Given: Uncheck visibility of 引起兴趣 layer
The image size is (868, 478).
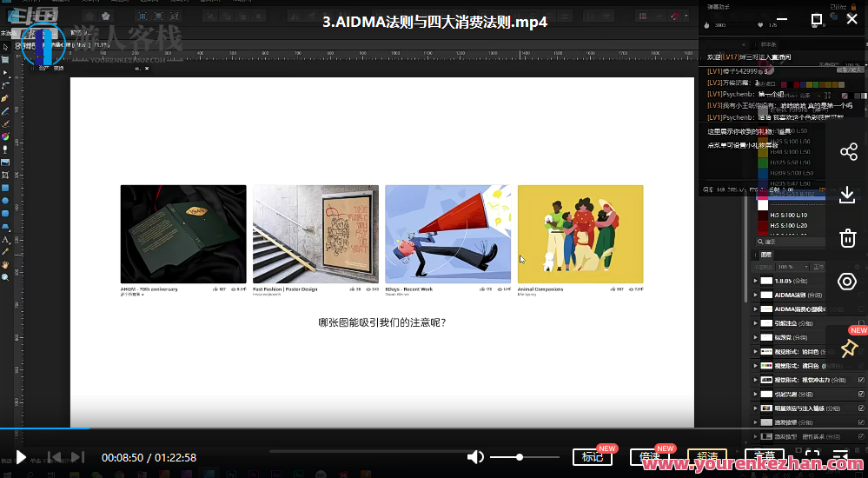Looking at the screenshot, I should click(x=861, y=394).
